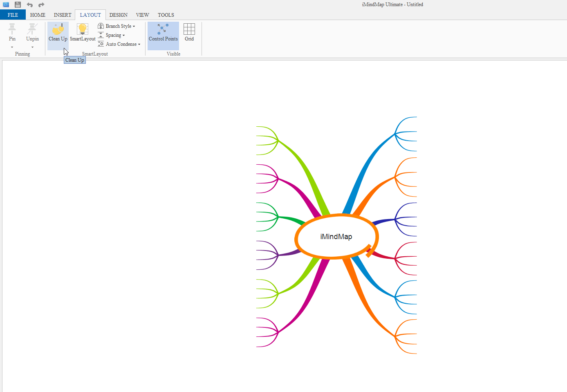Click the Auto Condense icon
This screenshot has width=567, height=392.
[101, 44]
